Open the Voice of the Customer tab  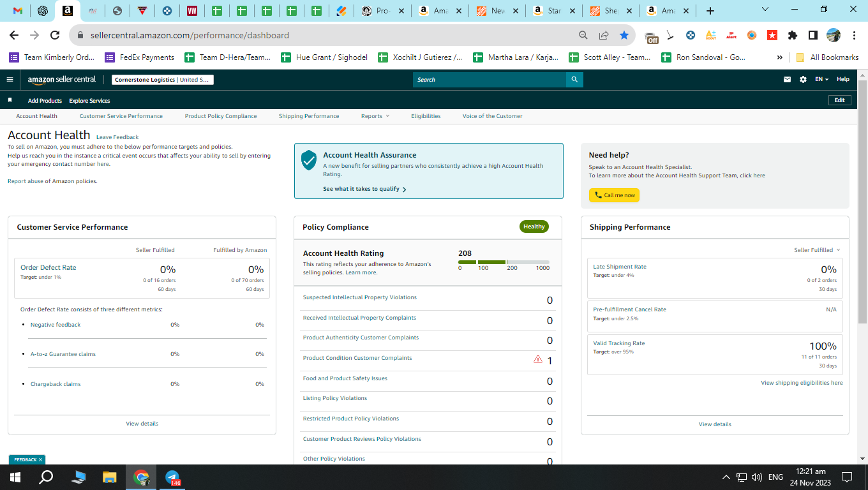(x=492, y=116)
